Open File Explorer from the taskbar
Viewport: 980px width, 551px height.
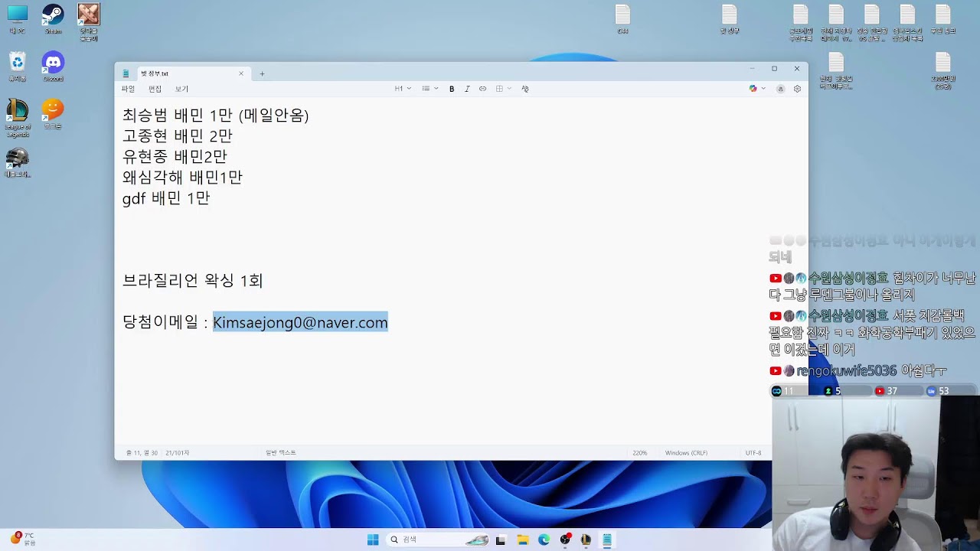523,540
